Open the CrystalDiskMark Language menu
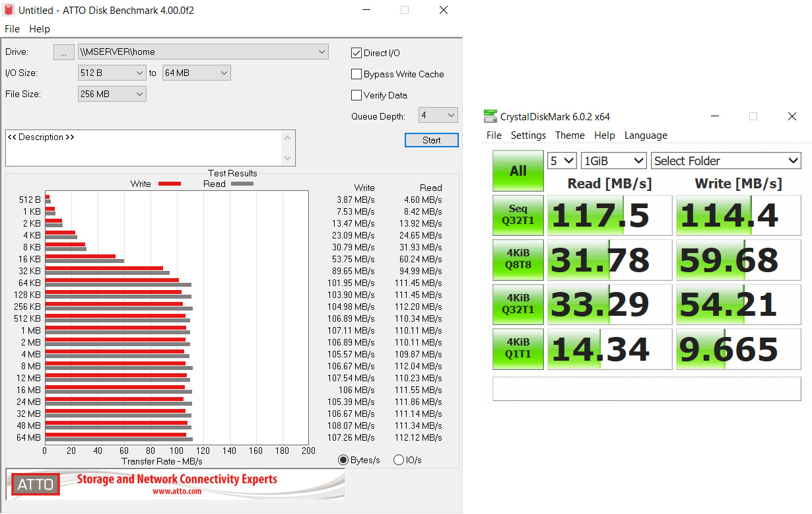Screen dimensions: 812x514 point(646,135)
